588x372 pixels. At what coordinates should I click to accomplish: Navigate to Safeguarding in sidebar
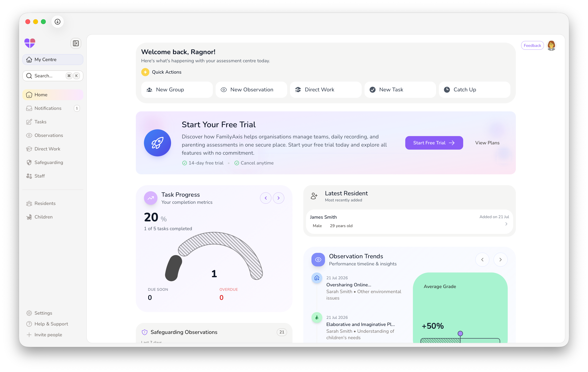click(53, 163)
